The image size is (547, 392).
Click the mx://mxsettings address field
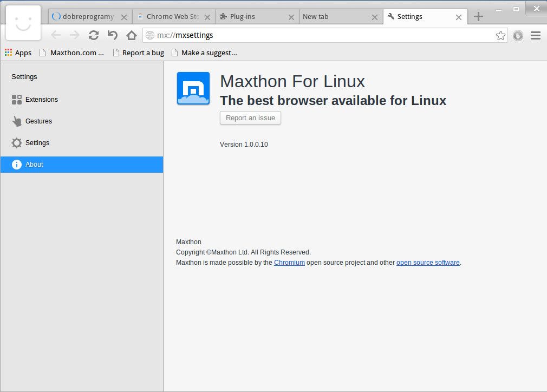pos(324,35)
